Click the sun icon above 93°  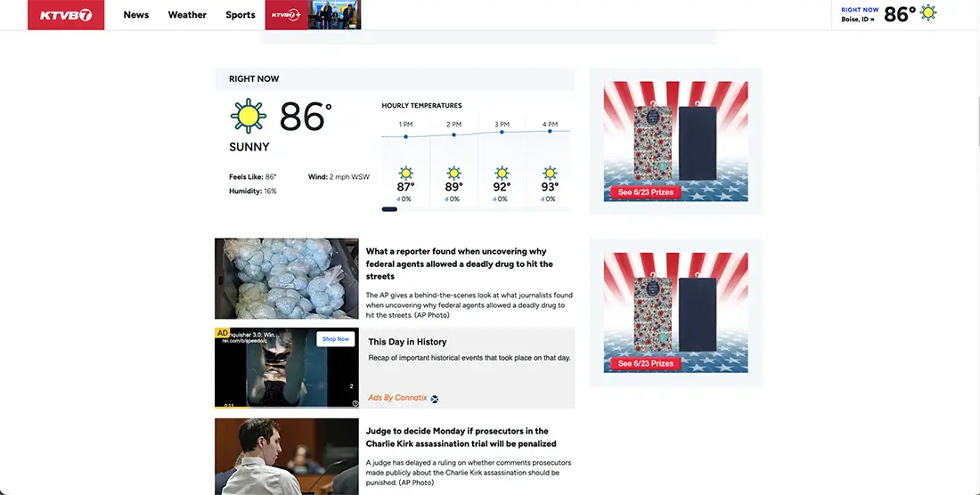point(550,173)
